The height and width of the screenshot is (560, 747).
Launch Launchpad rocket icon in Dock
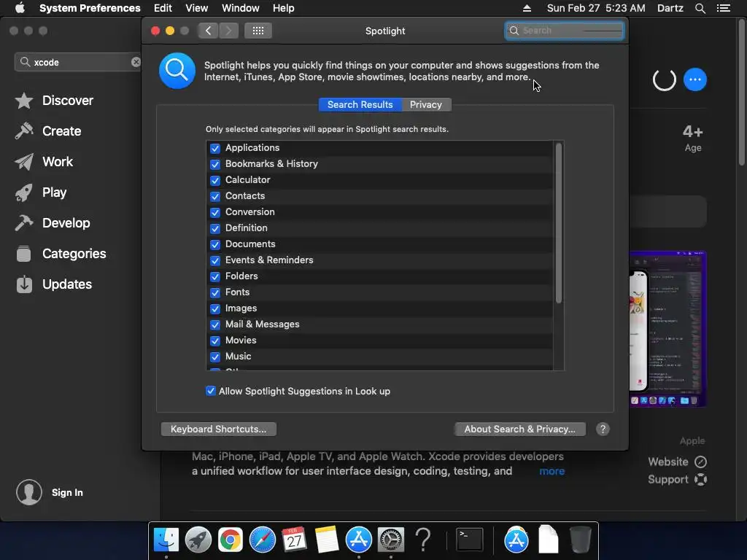(x=198, y=540)
